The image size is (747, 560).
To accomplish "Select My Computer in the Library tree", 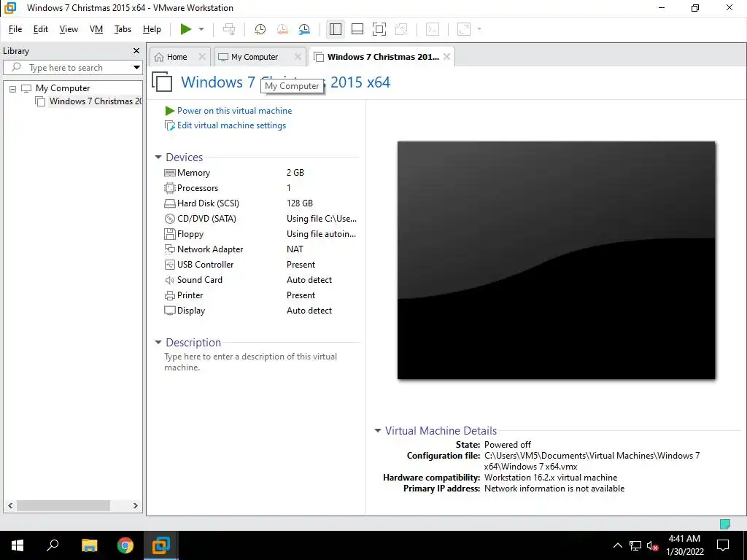I will coord(63,88).
